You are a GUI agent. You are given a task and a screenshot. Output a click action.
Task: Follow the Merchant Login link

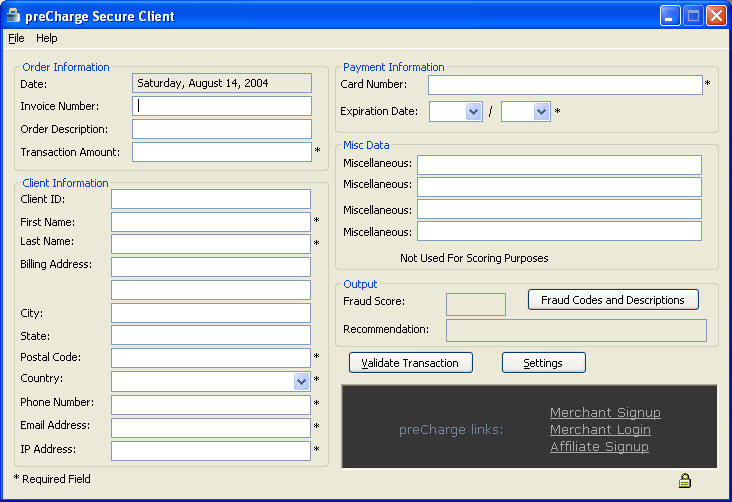tap(600, 429)
